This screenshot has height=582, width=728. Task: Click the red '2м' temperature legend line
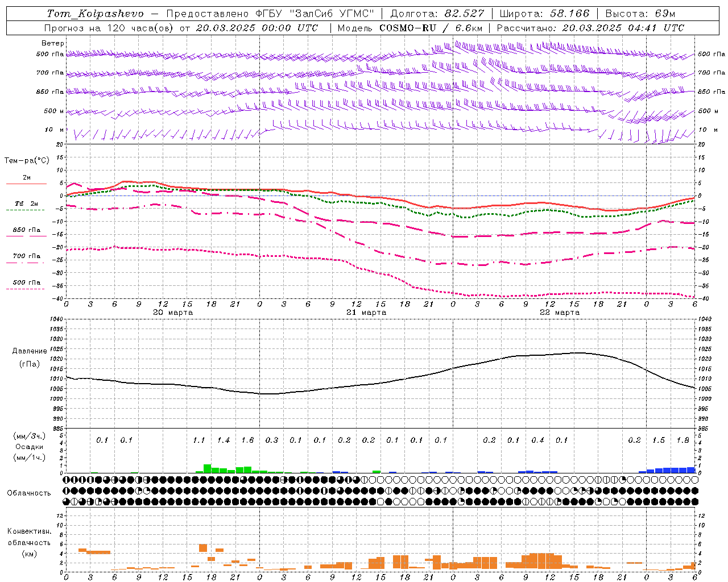point(26,184)
